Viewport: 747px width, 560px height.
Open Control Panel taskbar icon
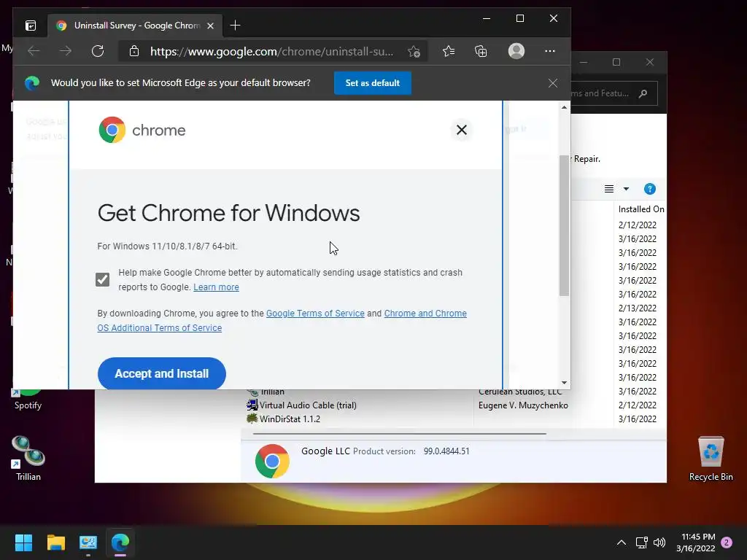[88, 542]
